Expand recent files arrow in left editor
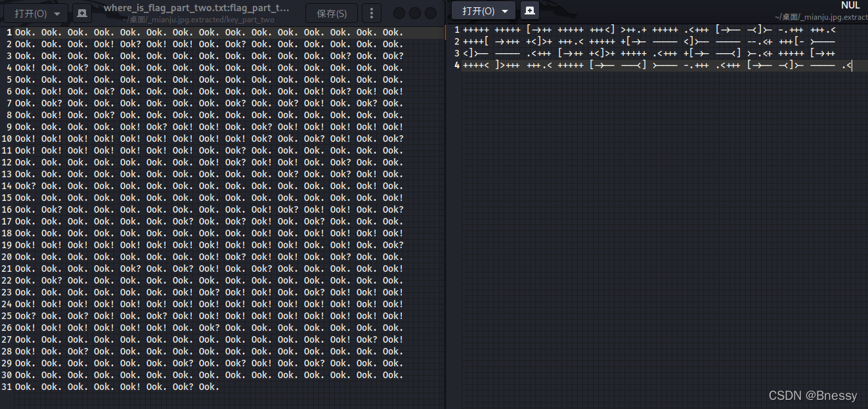The image size is (868, 409). coord(57,13)
